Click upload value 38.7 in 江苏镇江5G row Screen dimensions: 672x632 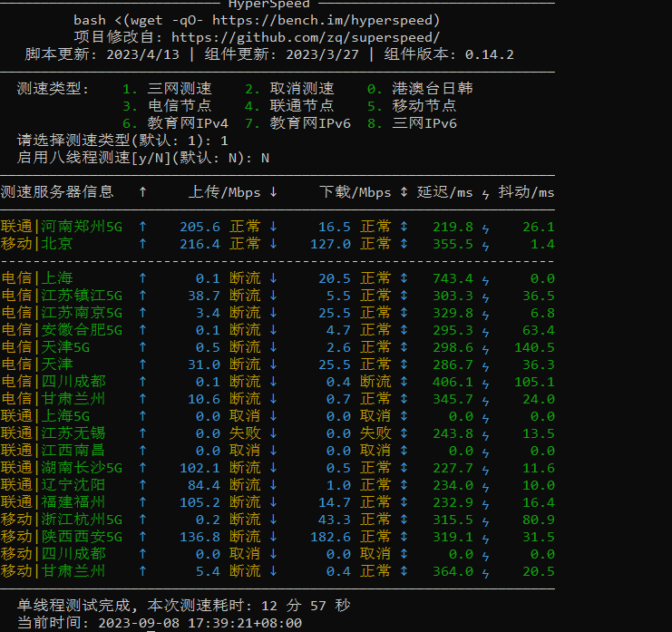click(204, 296)
